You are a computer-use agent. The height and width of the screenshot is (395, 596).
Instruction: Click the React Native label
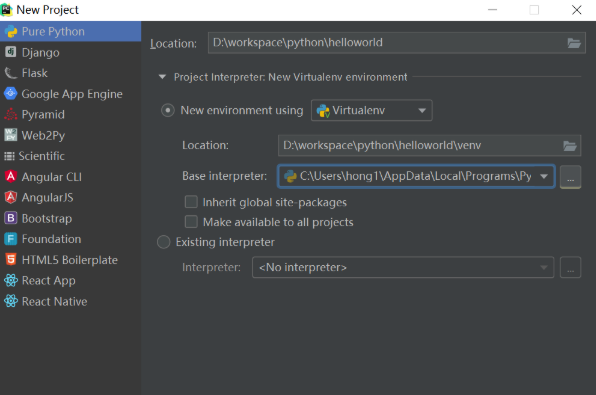[x=55, y=301]
